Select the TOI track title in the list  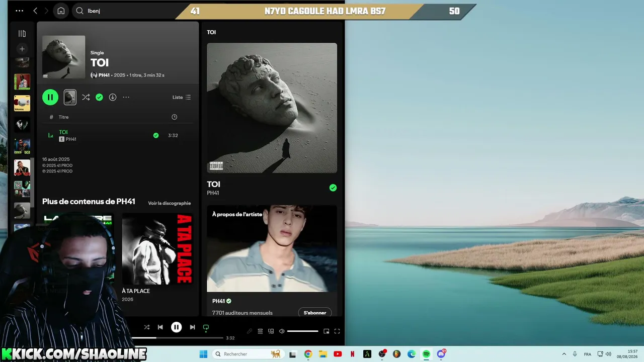[x=63, y=132]
